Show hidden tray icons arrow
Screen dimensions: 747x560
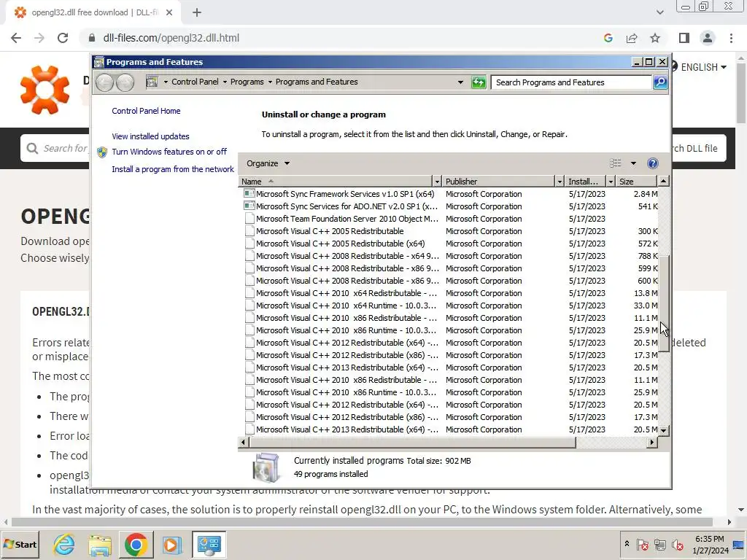[627, 544]
